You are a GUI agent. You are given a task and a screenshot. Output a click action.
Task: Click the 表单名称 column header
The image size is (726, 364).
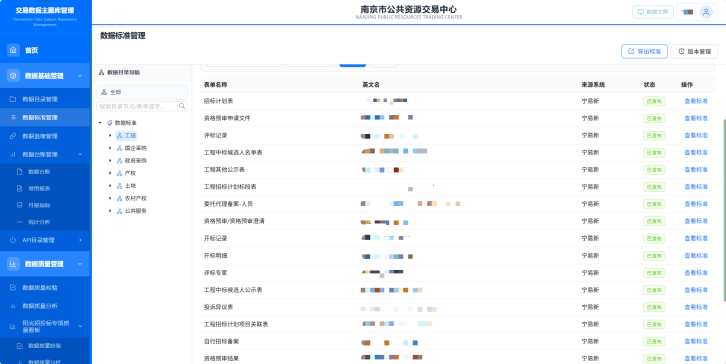[215, 85]
